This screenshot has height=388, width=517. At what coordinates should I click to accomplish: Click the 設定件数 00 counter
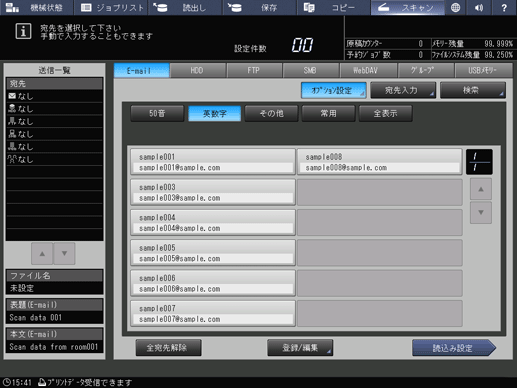tap(302, 45)
